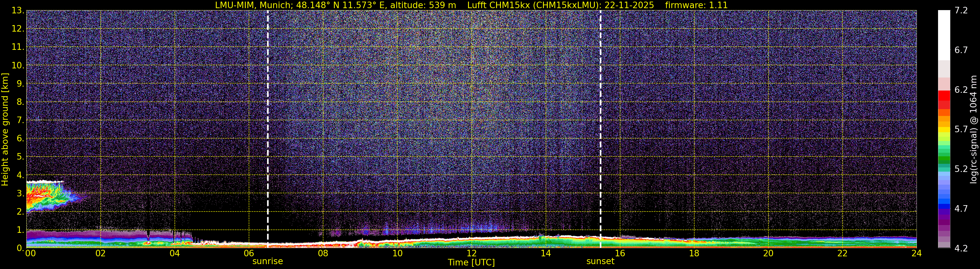The width and height of the screenshot is (980, 269).
Task: Click the "Time [UTC]" axis label
Action: coord(471,262)
